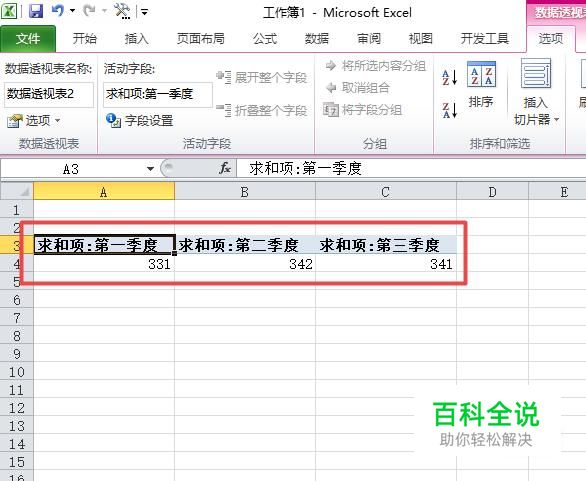Switch to the 数据 ribbon tab

click(317, 38)
